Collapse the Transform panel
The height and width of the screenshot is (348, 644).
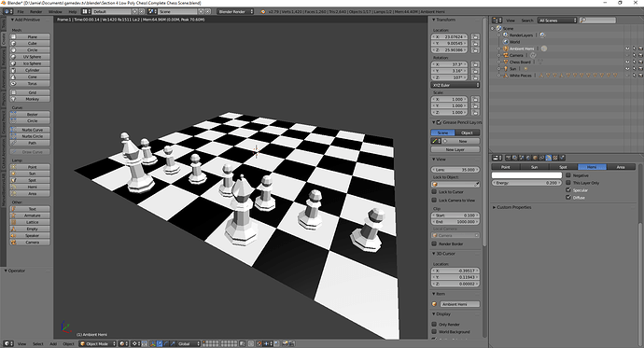point(434,20)
